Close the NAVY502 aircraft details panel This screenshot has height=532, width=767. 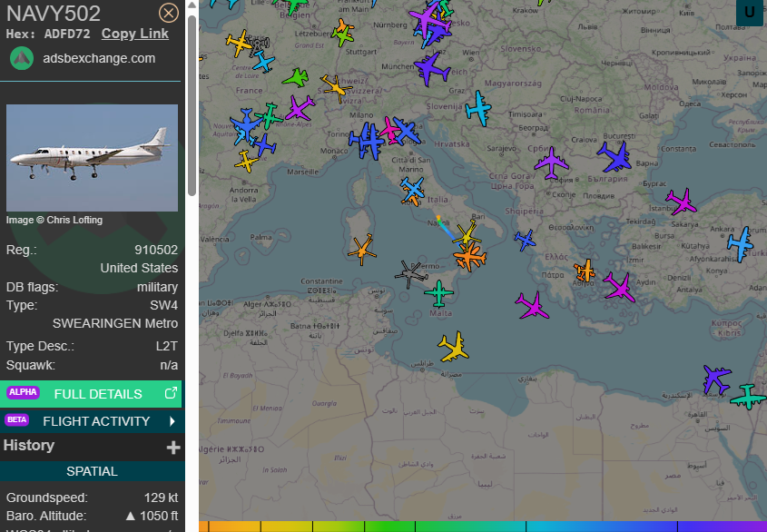click(x=169, y=13)
